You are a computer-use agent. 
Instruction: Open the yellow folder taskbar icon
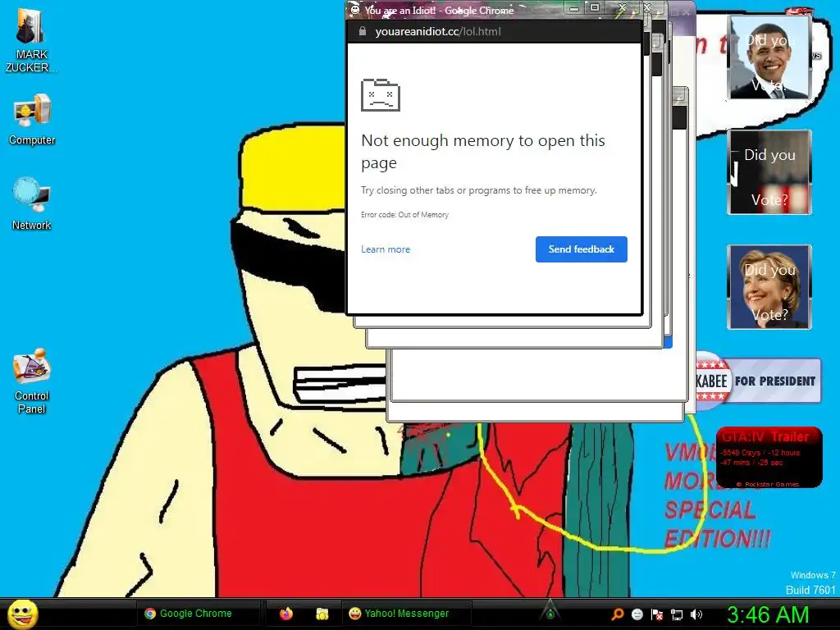click(x=322, y=614)
